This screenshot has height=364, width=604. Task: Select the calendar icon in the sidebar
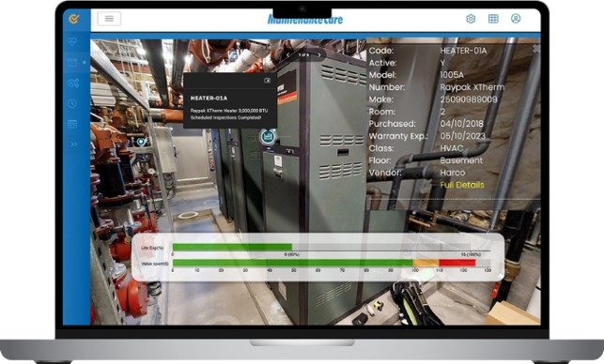point(72,62)
